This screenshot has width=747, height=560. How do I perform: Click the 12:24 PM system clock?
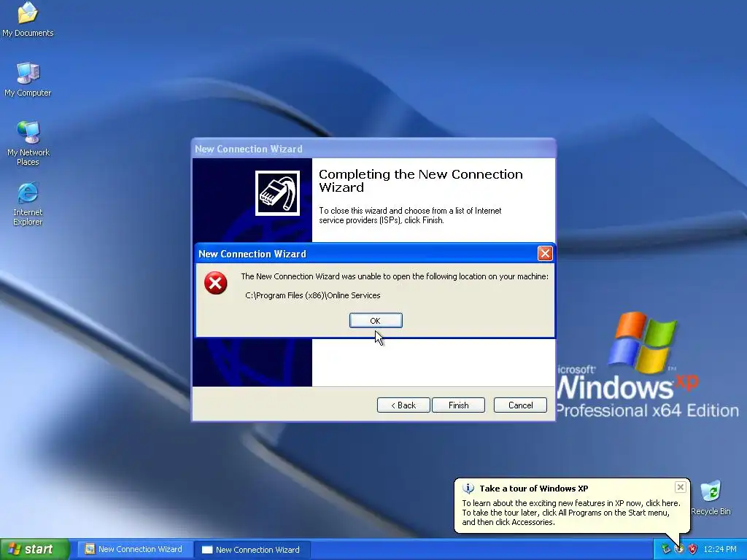point(720,549)
